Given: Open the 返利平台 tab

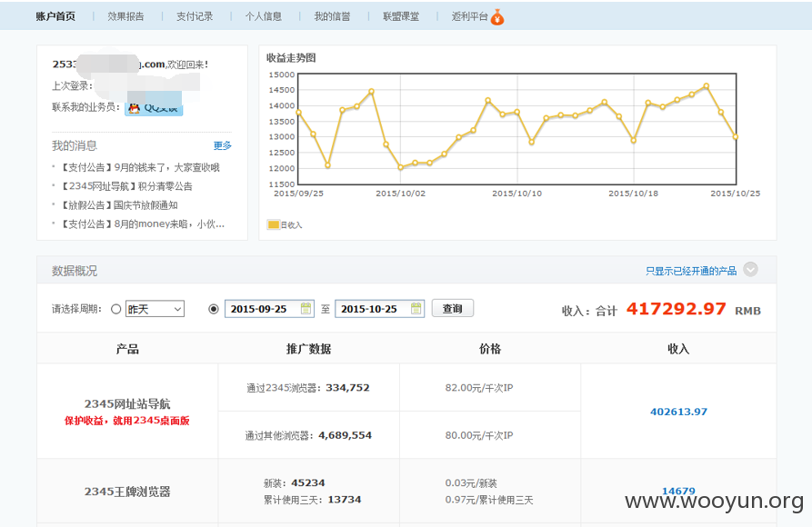Looking at the screenshot, I should (470, 16).
